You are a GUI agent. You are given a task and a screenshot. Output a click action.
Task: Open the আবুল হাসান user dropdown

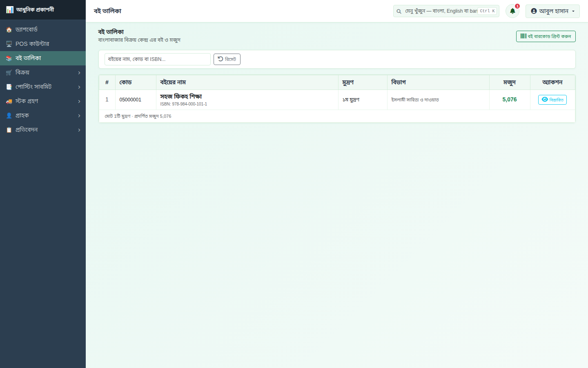pyautogui.click(x=552, y=11)
